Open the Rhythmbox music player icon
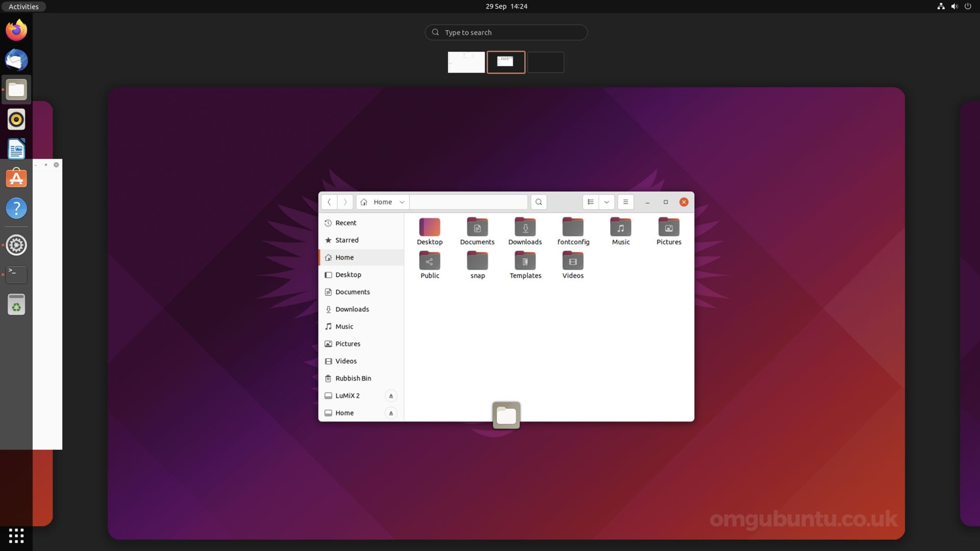Screen dimensions: 980x551 (x=16, y=119)
